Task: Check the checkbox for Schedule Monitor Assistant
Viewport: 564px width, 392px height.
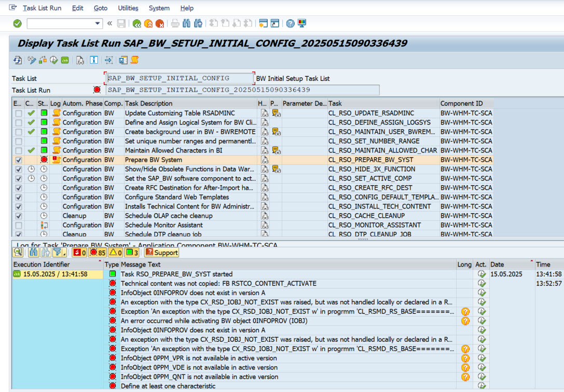Action: click(x=18, y=225)
